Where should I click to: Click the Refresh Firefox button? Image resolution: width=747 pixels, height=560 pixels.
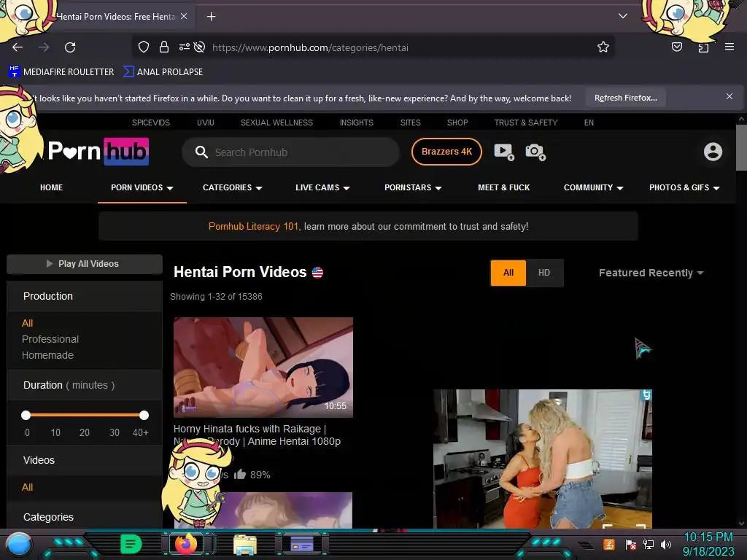point(625,98)
